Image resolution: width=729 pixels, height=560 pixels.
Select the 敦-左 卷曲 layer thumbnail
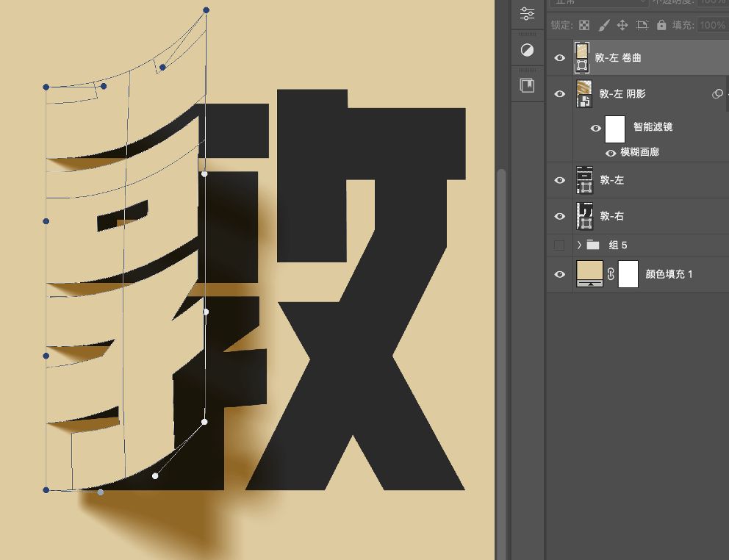(x=582, y=57)
